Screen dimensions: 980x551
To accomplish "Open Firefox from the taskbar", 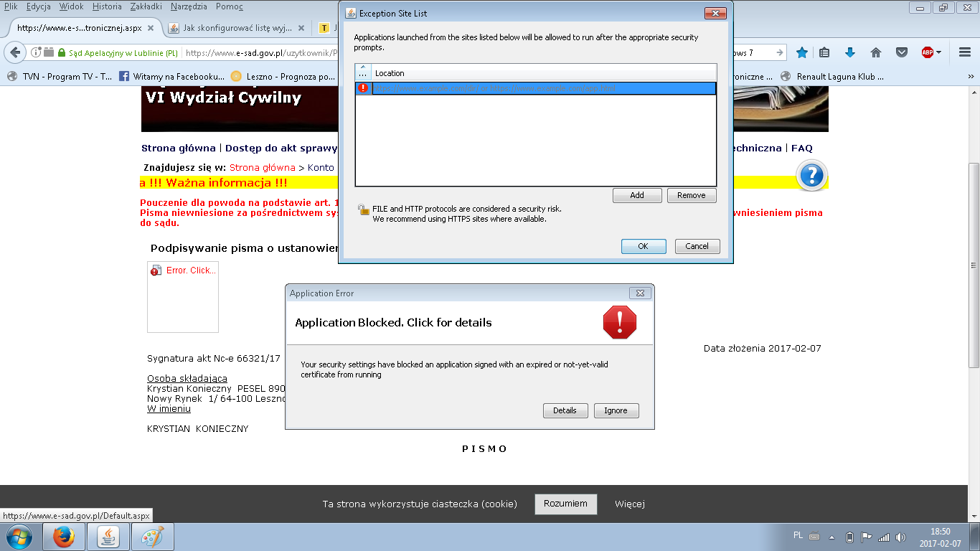I will (x=64, y=537).
